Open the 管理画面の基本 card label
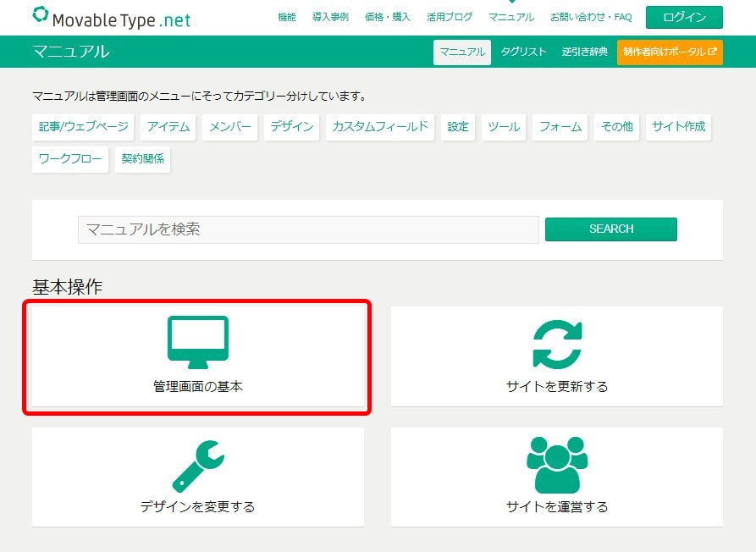This screenshot has width=756, height=552. pos(198,387)
